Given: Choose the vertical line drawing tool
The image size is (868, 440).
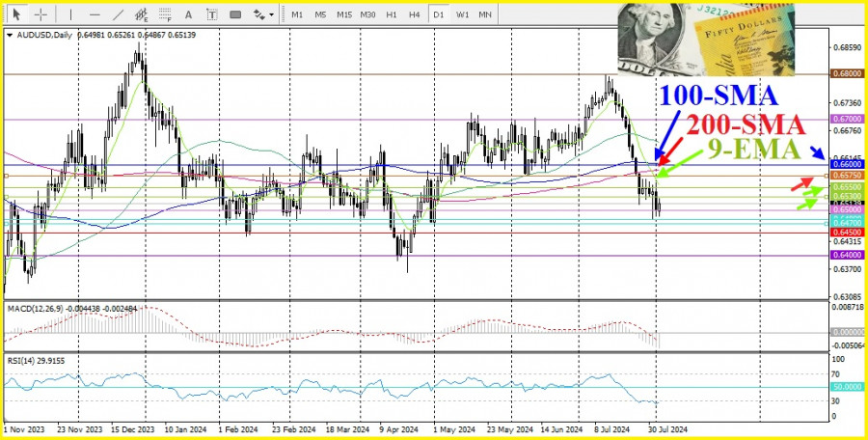Looking at the screenshot, I should pos(71,14).
